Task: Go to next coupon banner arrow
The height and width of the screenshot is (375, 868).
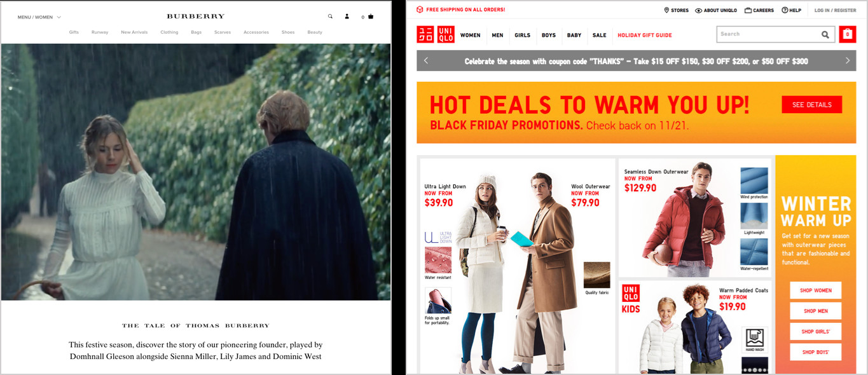Action: click(847, 60)
